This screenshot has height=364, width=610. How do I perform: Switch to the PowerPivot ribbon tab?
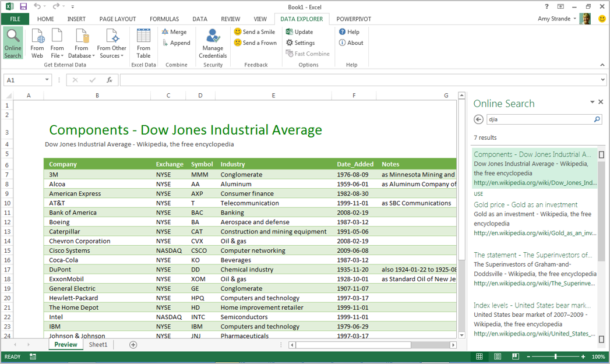[353, 19]
